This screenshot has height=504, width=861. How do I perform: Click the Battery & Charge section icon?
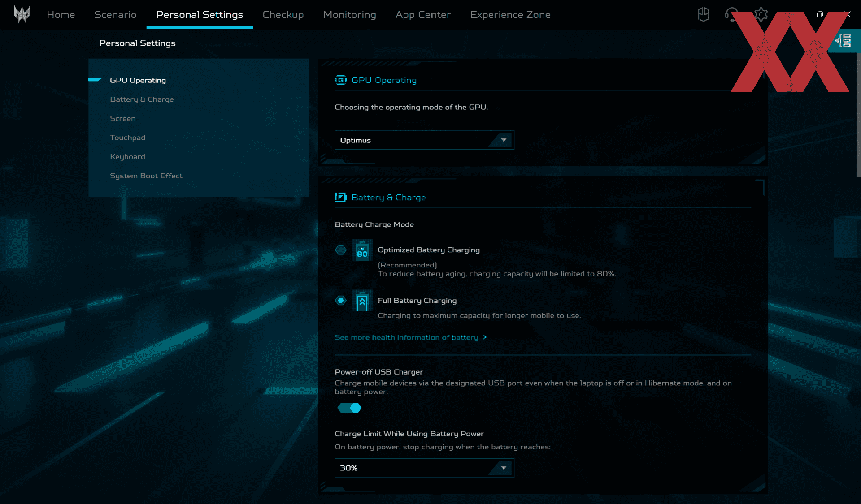tap(340, 198)
